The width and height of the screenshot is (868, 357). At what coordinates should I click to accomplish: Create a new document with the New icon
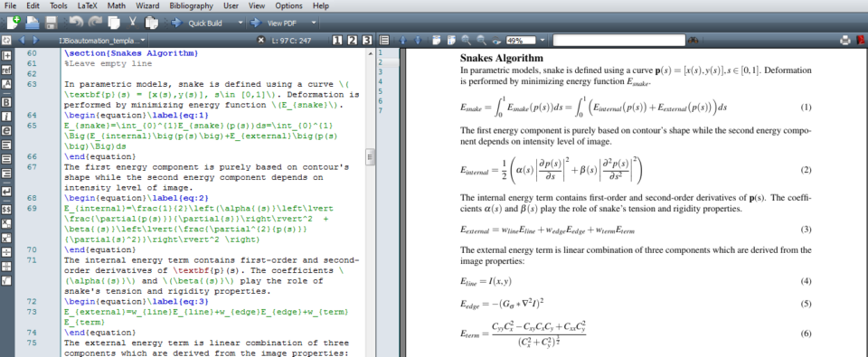coord(14,23)
